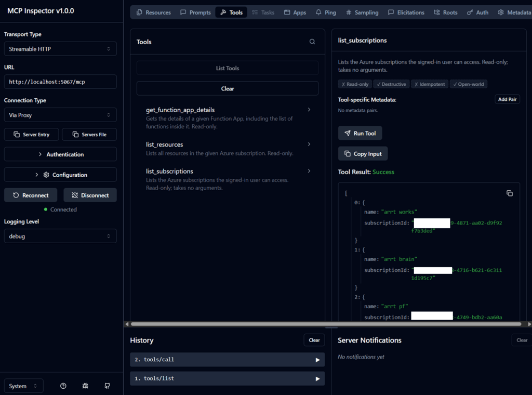The height and width of the screenshot is (395, 532).
Task: Click the Success tool result status
Action: coord(383,172)
